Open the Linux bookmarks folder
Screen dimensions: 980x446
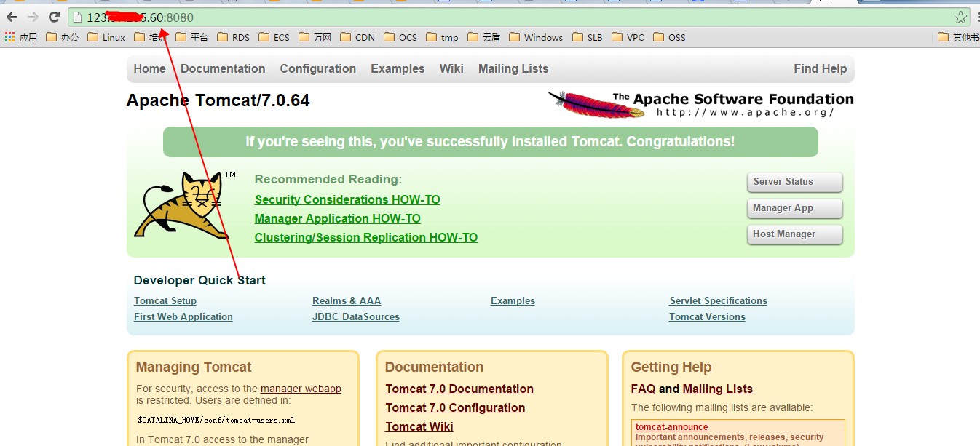click(x=106, y=37)
